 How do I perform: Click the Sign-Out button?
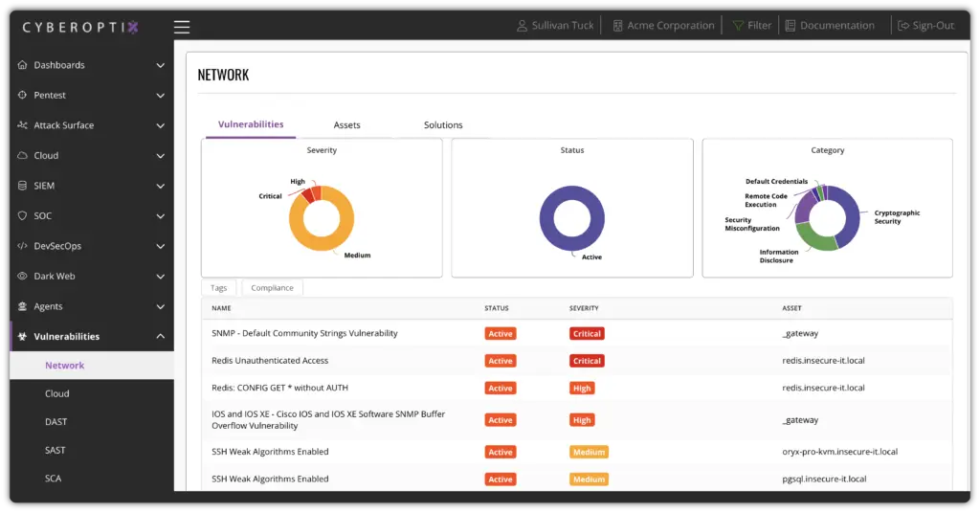[926, 26]
